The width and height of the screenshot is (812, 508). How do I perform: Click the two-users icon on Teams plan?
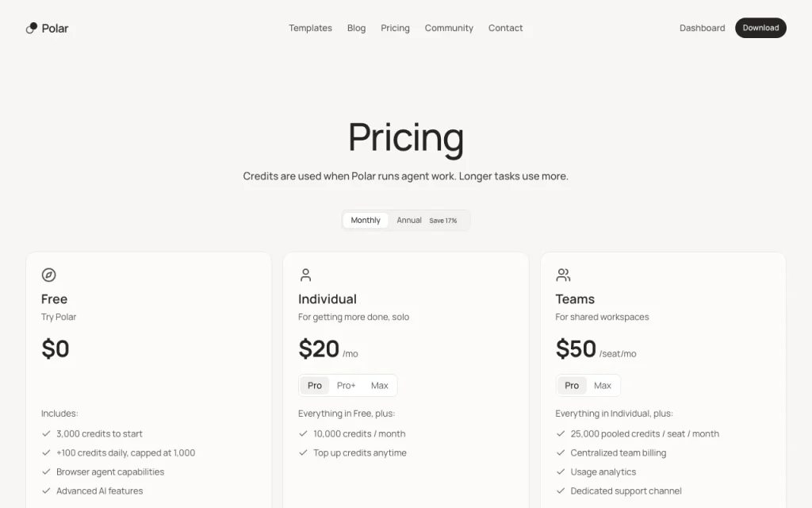pos(563,275)
